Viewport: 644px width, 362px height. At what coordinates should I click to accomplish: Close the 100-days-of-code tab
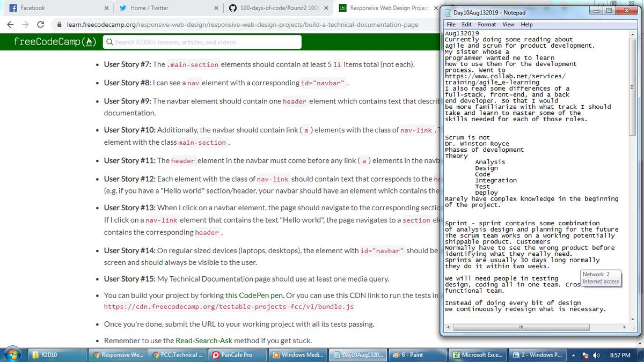pyautogui.click(x=327, y=8)
